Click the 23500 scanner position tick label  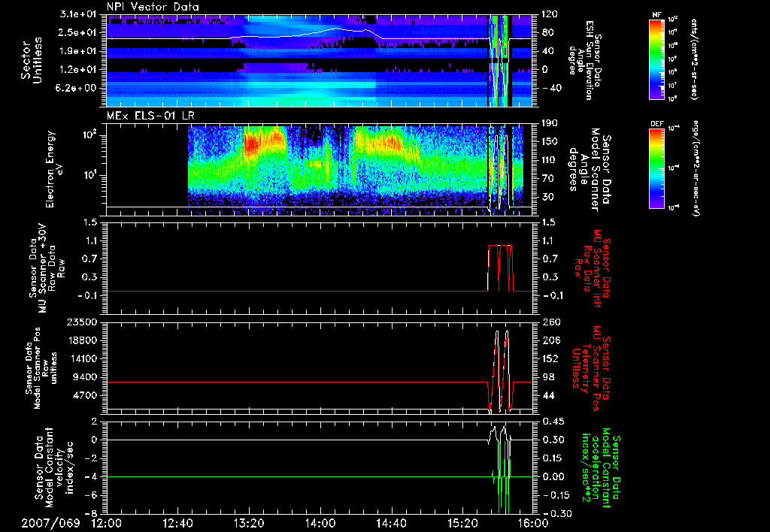pos(82,322)
